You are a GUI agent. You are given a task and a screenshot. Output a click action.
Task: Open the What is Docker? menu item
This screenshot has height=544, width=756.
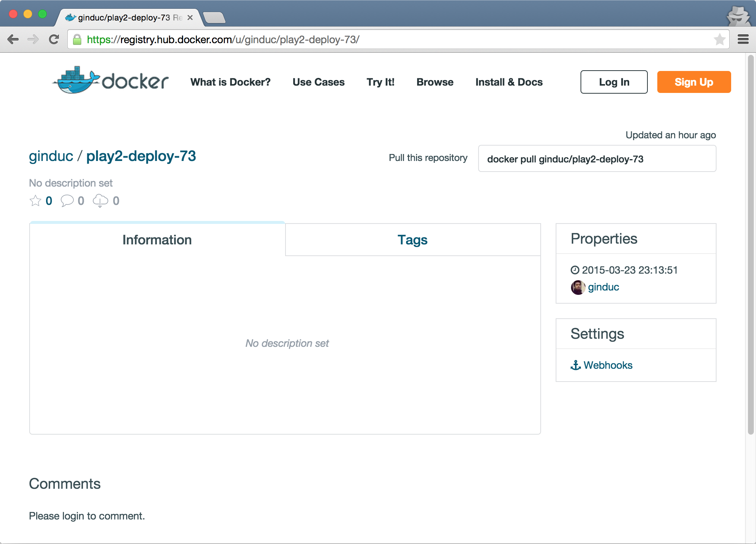[x=230, y=82]
